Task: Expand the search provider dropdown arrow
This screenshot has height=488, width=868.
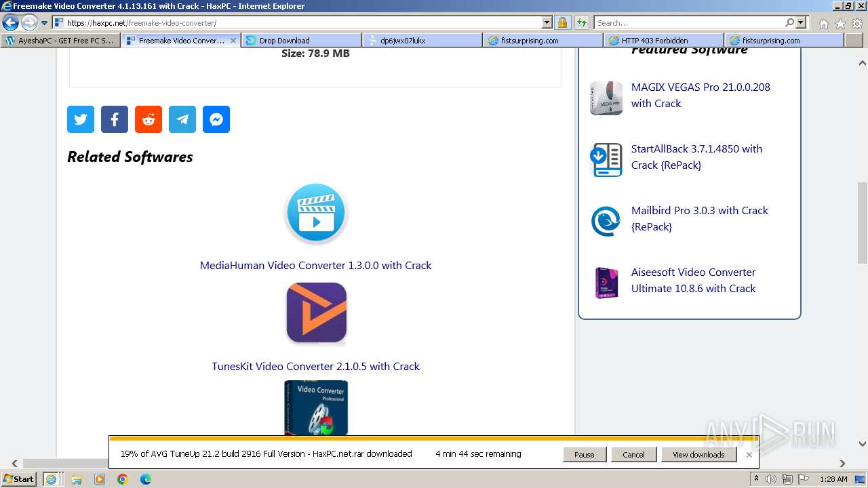Action: [x=801, y=23]
